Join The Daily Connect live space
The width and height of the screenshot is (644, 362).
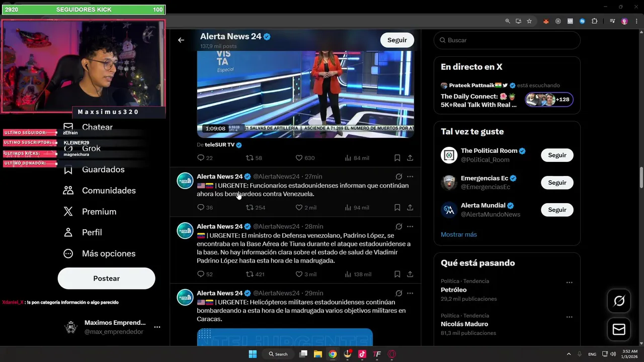tap(507, 96)
